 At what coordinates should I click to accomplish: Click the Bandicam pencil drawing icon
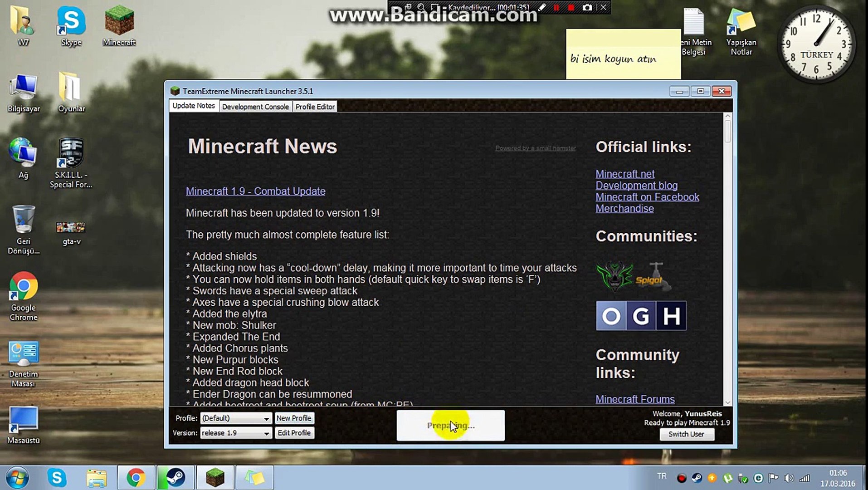(542, 8)
